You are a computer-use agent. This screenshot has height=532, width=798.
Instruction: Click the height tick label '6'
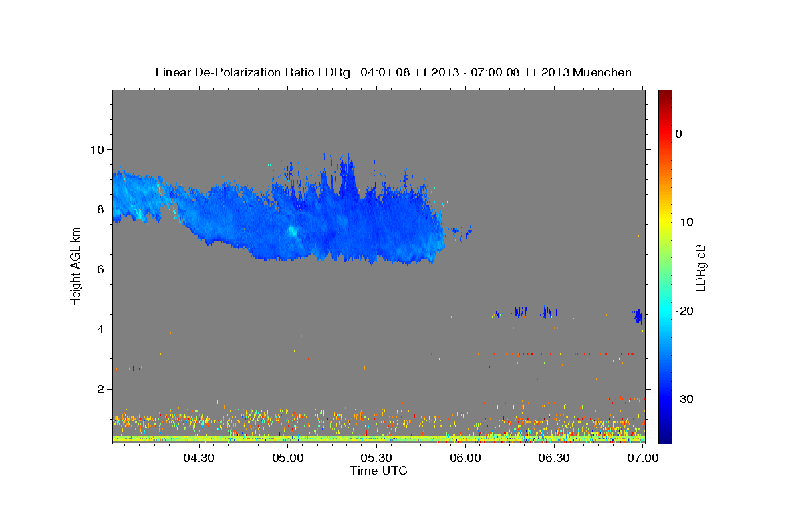click(102, 269)
